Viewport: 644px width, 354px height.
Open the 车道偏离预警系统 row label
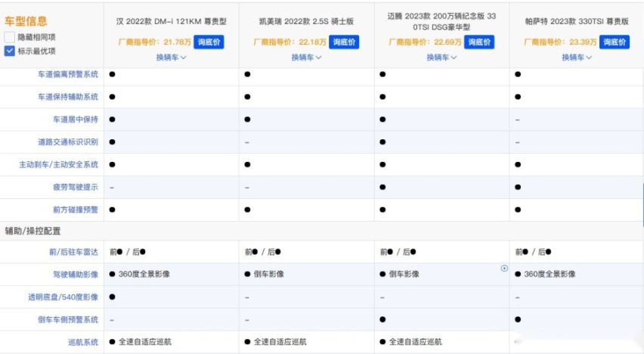point(68,74)
